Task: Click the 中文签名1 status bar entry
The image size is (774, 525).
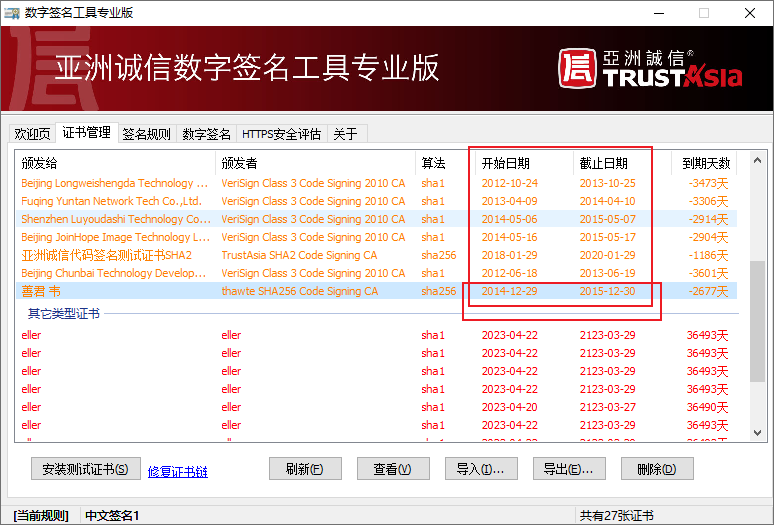Action: click(x=112, y=516)
